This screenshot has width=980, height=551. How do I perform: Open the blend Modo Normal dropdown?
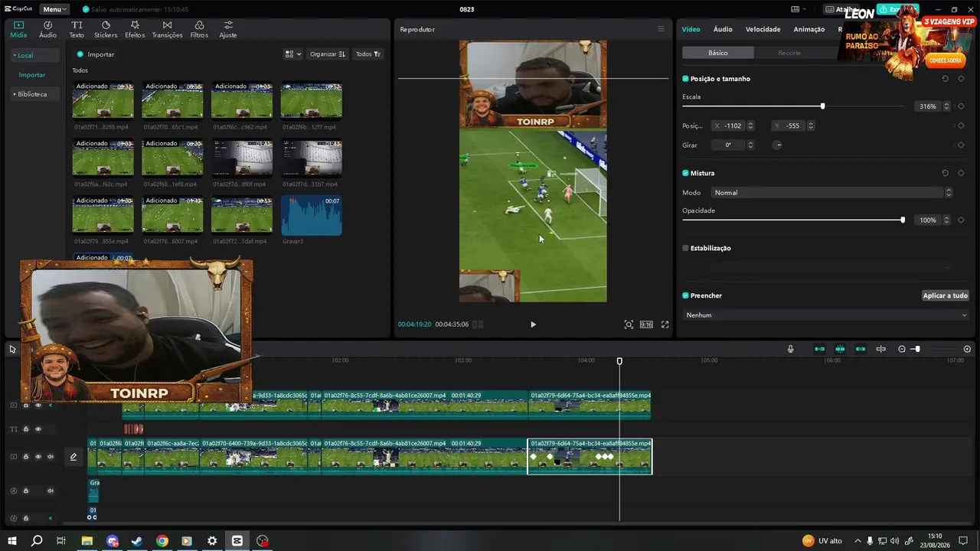(x=831, y=193)
